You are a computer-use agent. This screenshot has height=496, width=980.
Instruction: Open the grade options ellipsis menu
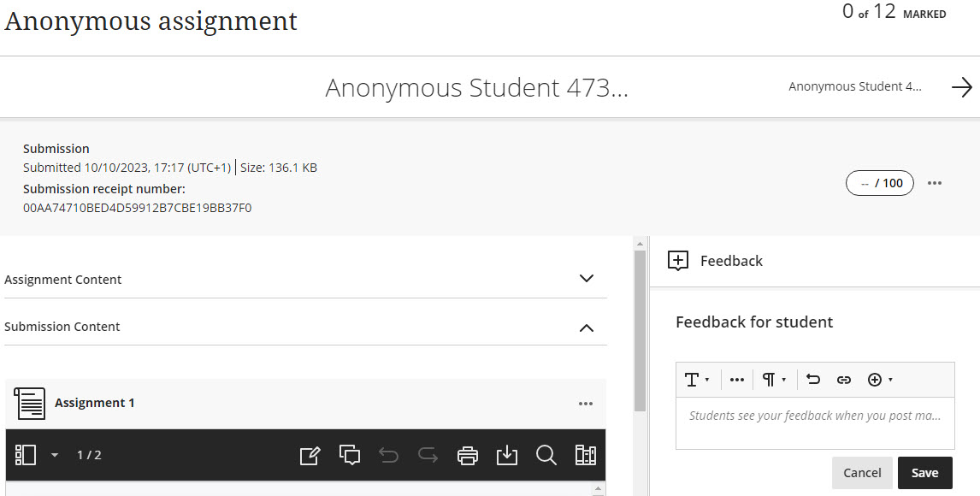click(934, 182)
